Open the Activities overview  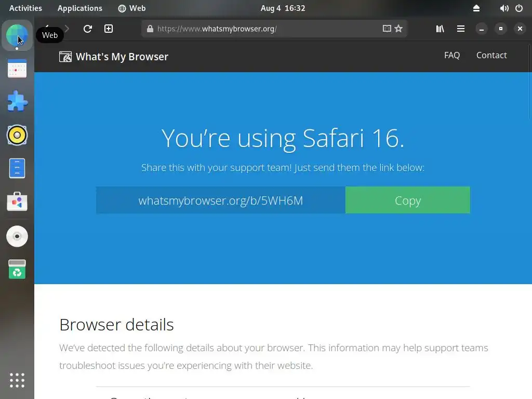[x=25, y=8]
